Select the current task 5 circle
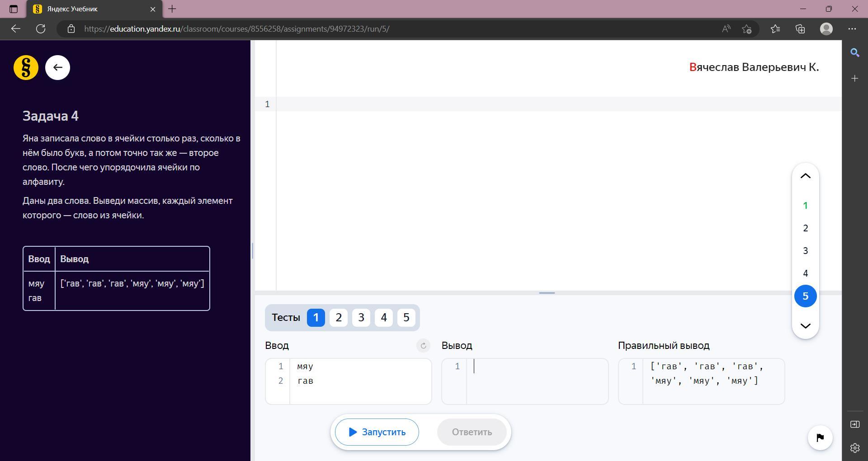This screenshot has height=461, width=868. tap(805, 296)
